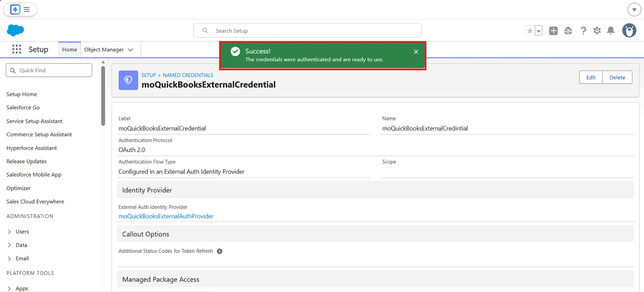Open notifications with the bell icon
Viewport: 644px width, 292px height.
[x=611, y=31]
